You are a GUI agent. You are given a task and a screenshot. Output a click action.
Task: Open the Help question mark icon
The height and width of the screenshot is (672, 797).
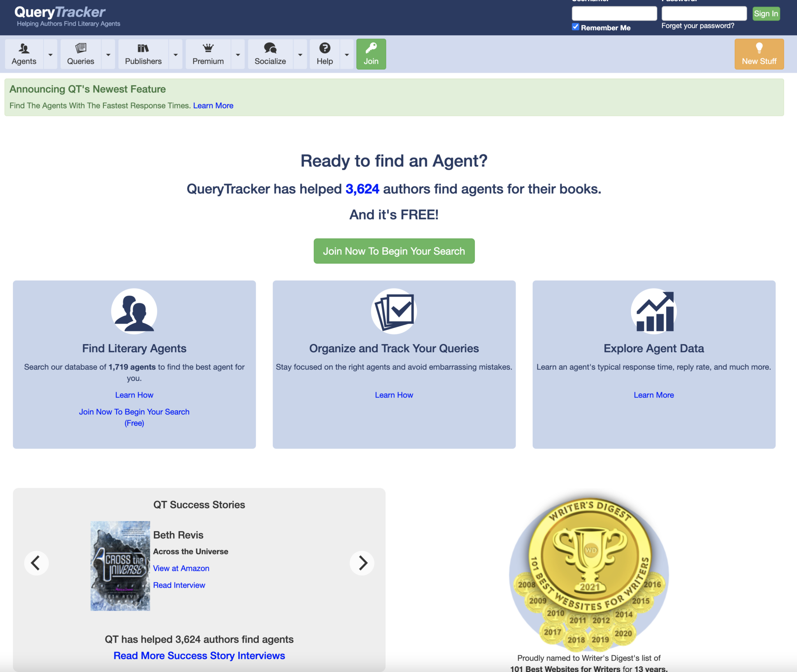pyautogui.click(x=325, y=48)
